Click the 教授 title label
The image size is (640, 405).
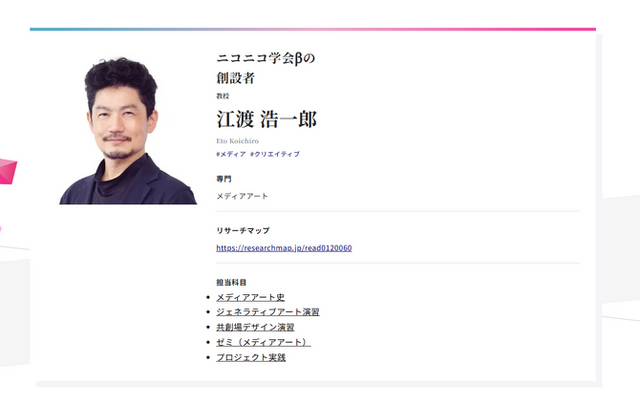222,96
